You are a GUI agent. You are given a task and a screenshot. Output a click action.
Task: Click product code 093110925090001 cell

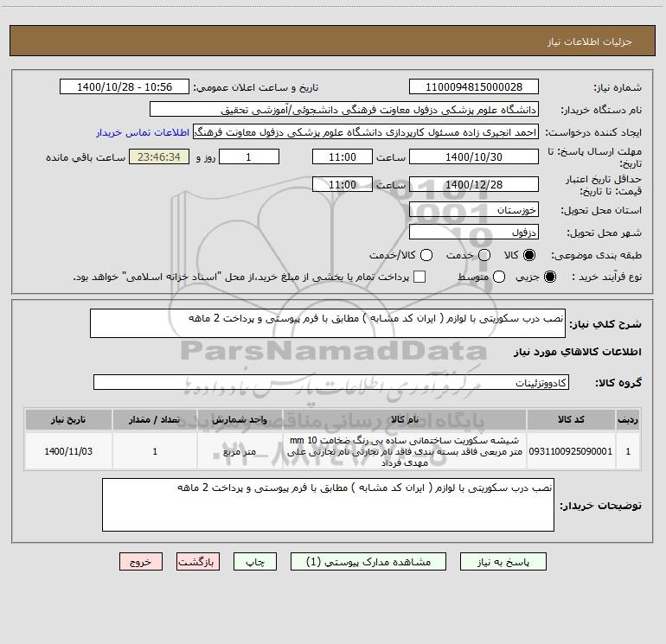571,451
